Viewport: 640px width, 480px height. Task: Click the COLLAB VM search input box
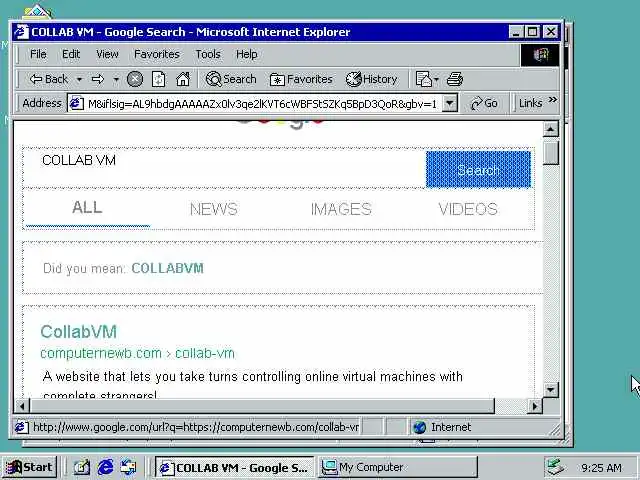click(x=224, y=168)
